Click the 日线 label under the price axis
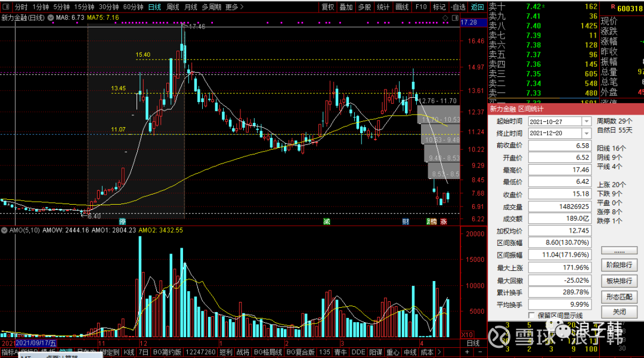This screenshot has height=358, width=644. 473,343
